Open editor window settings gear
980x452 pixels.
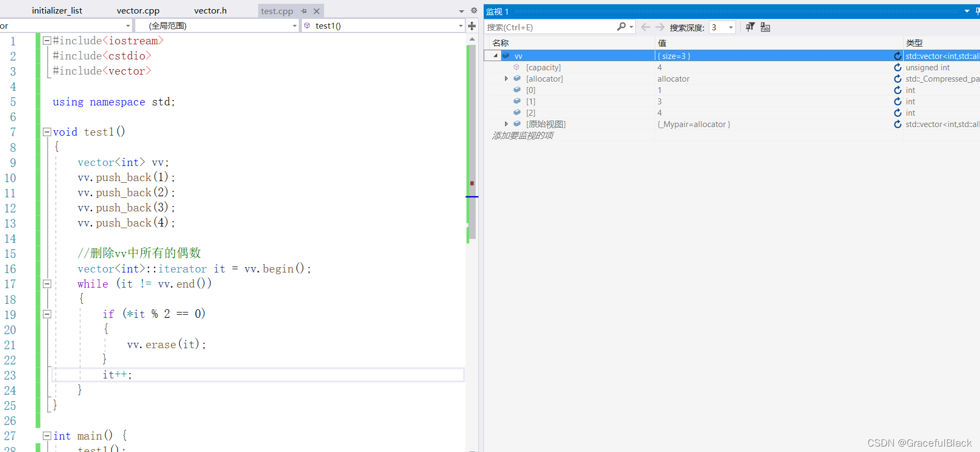pyautogui.click(x=474, y=10)
